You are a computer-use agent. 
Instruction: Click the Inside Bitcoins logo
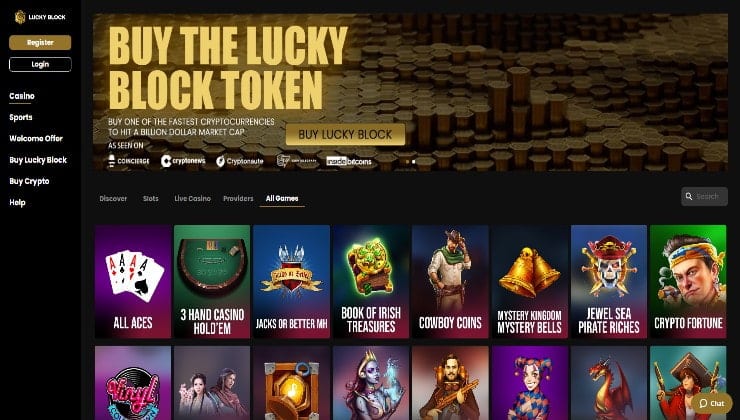349,161
